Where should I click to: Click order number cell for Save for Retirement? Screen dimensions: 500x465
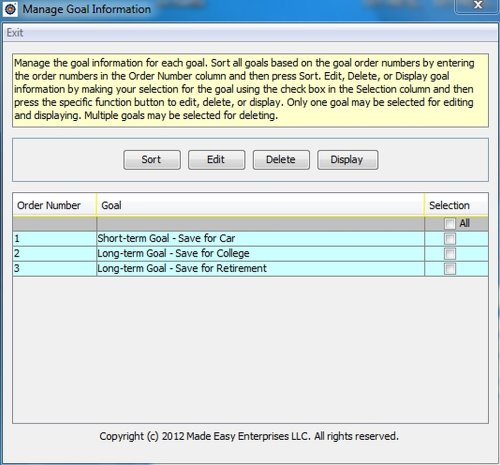point(55,269)
